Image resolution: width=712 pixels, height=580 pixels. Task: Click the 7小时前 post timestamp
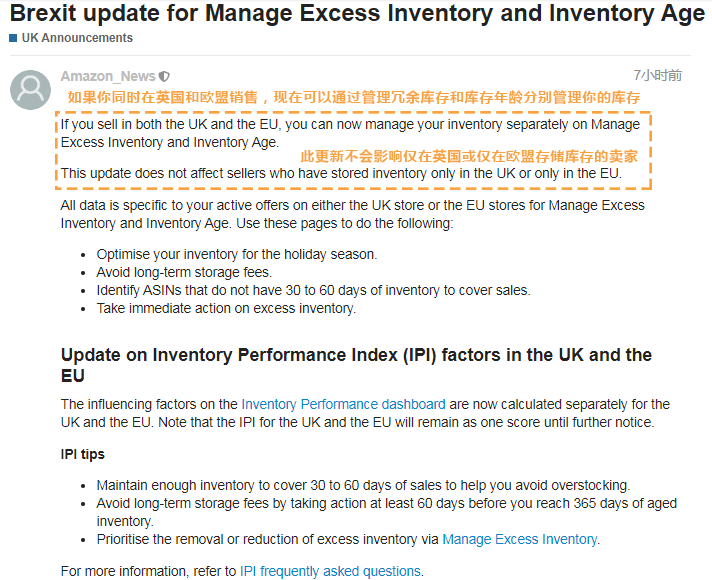point(658,75)
